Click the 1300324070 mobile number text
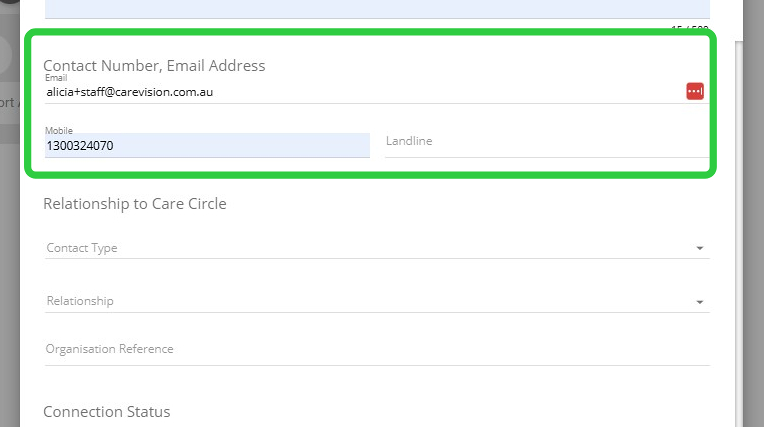Image resolution: width=764 pixels, height=427 pixels. pyautogui.click(x=80, y=146)
